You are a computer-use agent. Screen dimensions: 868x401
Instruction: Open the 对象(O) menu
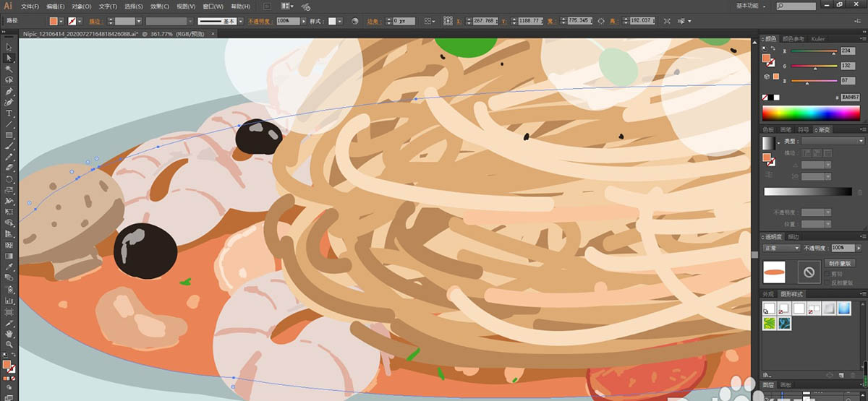point(81,6)
